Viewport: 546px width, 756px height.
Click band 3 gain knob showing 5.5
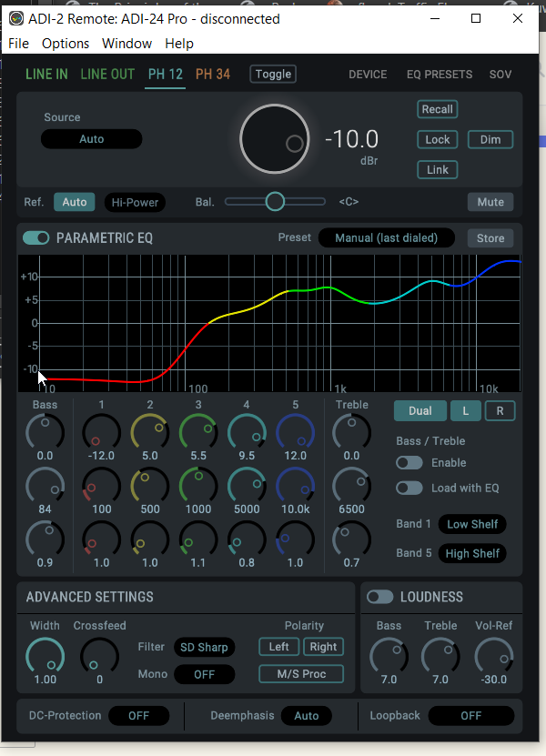[198, 432]
